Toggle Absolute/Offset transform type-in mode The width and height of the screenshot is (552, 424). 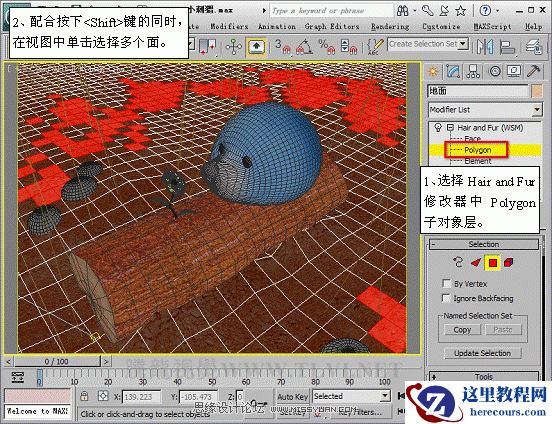pyautogui.click(x=103, y=396)
